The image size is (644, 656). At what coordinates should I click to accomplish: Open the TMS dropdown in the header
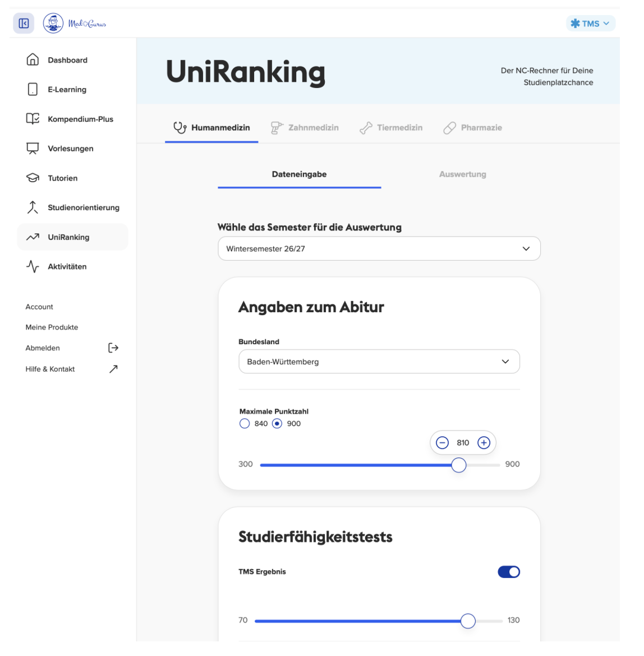coord(590,24)
